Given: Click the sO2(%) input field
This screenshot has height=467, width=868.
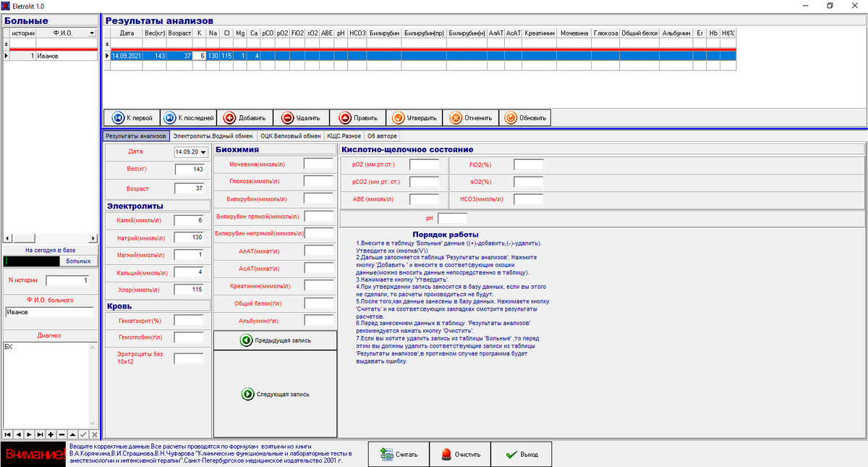Looking at the screenshot, I should click(x=529, y=182).
